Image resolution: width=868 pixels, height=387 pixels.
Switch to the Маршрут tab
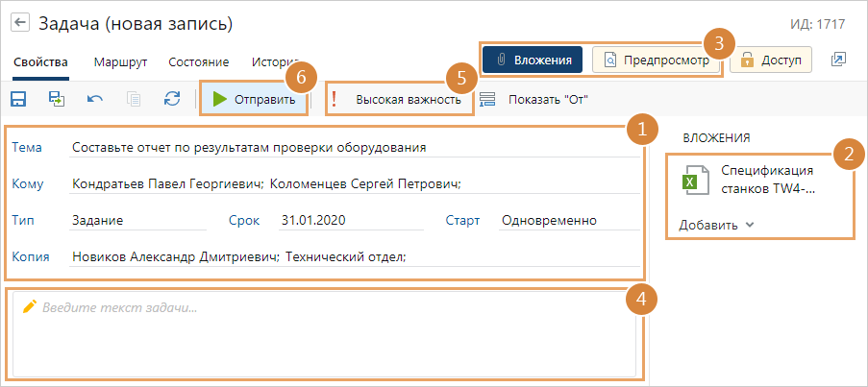pyautogui.click(x=120, y=62)
